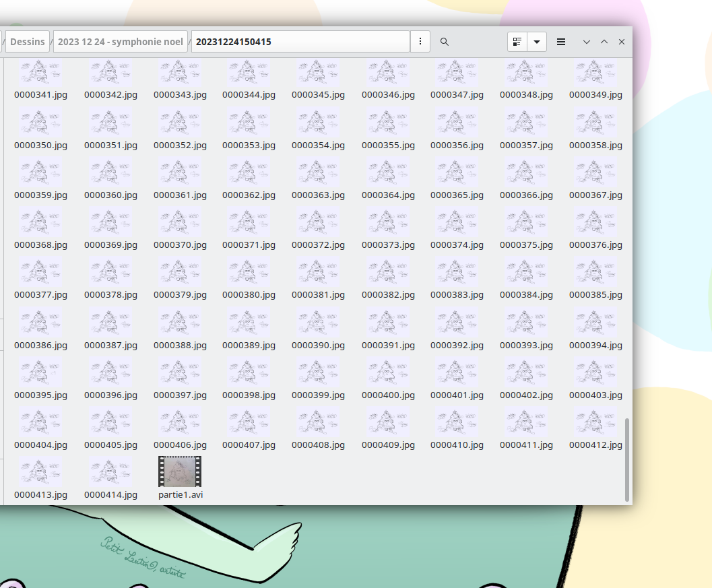Click the 0000410.jpg file name
The width and height of the screenshot is (712, 588).
[457, 445]
